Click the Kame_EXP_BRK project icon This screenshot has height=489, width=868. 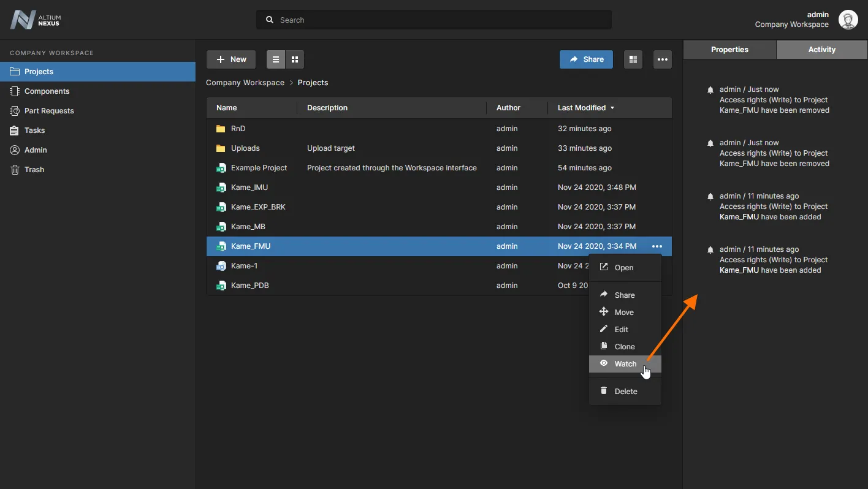221,207
